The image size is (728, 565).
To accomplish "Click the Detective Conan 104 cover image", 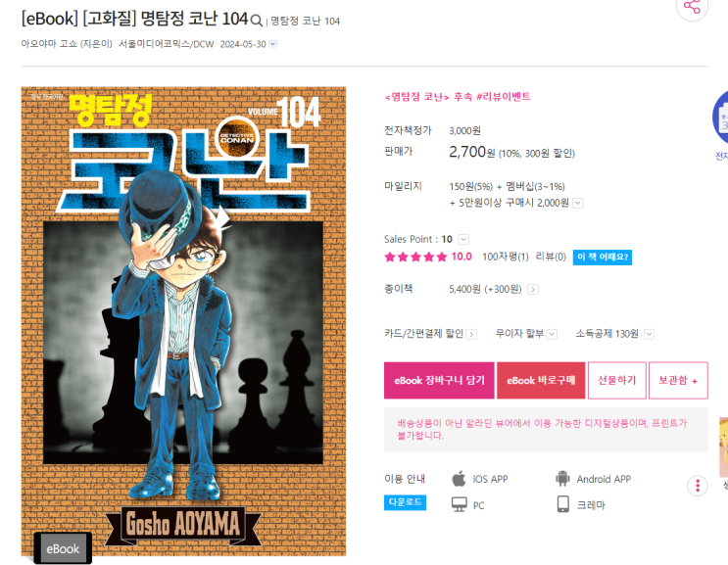I will coord(183,321).
